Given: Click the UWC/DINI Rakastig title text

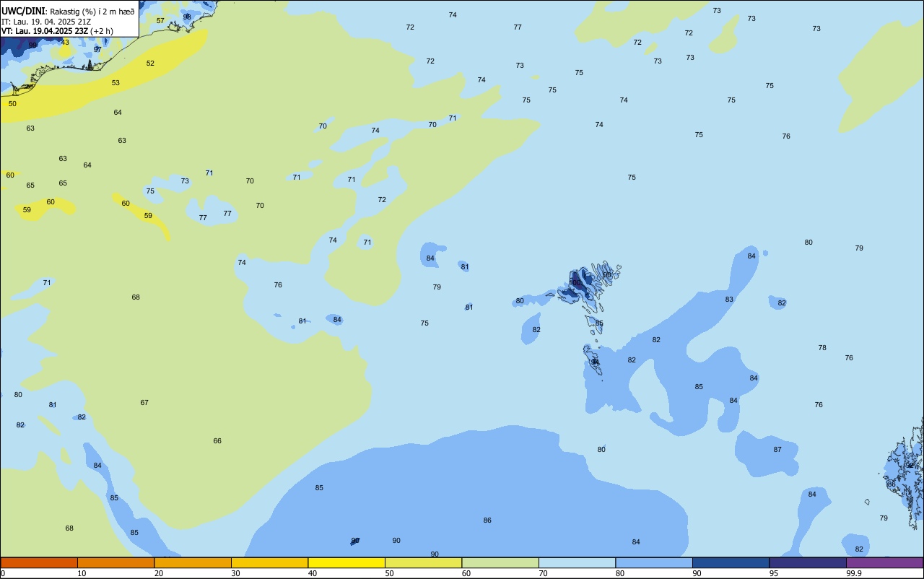Looking at the screenshot, I should pyautogui.click(x=68, y=11).
